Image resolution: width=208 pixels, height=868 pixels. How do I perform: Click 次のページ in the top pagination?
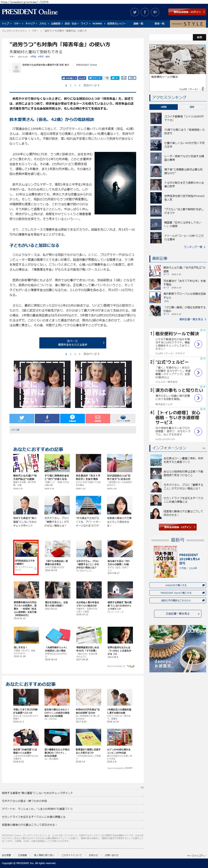(x=91, y=86)
